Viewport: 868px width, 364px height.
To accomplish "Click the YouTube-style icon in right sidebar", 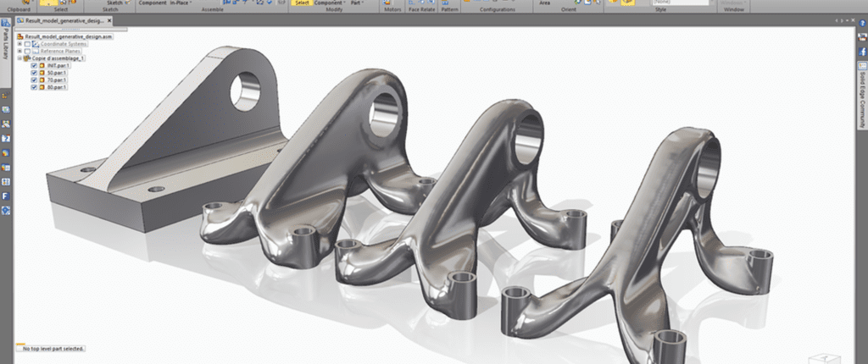I will click(x=862, y=37).
